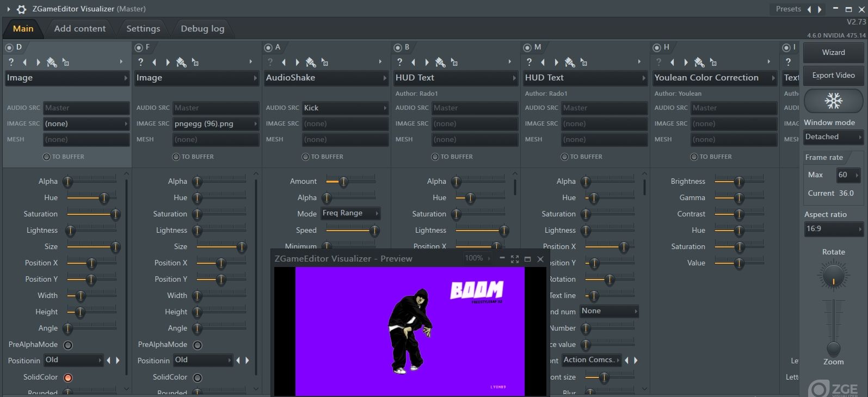Go to previous effect in layer M
868x397 pixels.
pyautogui.click(x=543, y=62)
